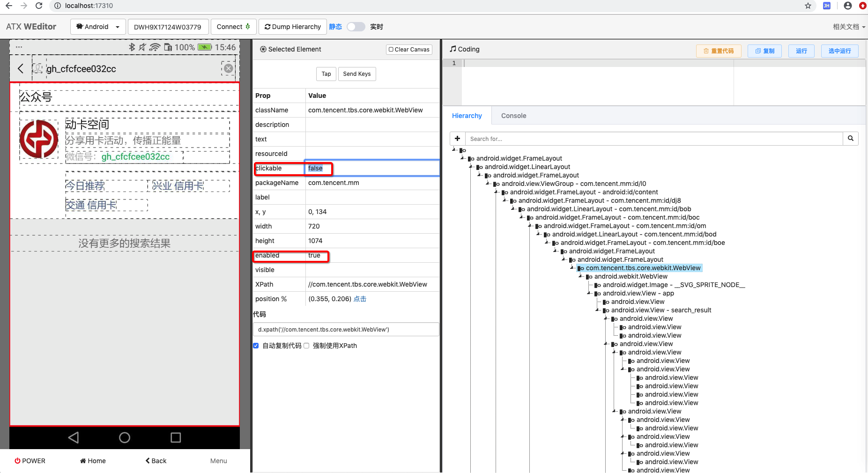Click the Send Keys button

[357, 74]
